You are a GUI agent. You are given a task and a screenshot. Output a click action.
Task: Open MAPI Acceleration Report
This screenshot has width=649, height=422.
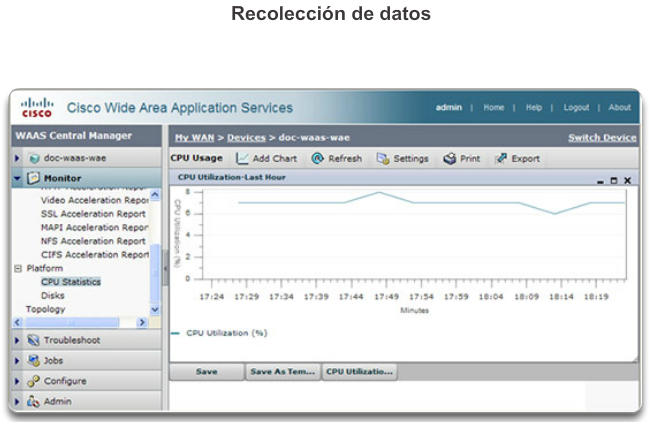pos(94,228)
